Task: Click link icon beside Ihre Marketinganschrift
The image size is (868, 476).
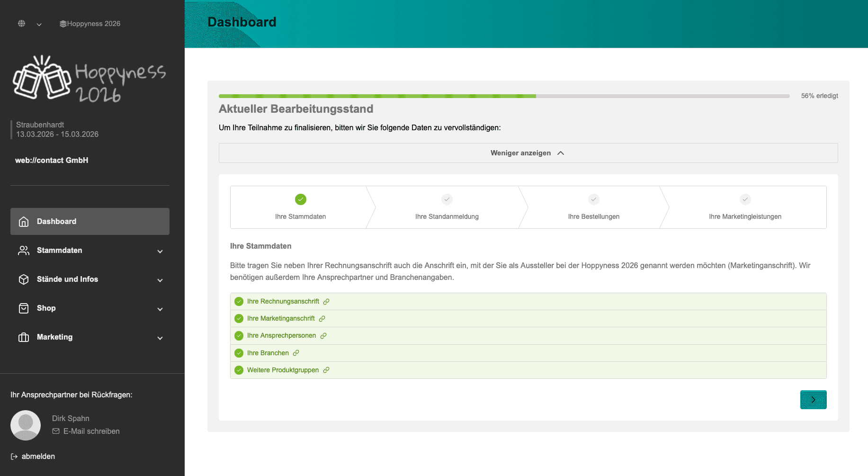Action: point(322,319)
